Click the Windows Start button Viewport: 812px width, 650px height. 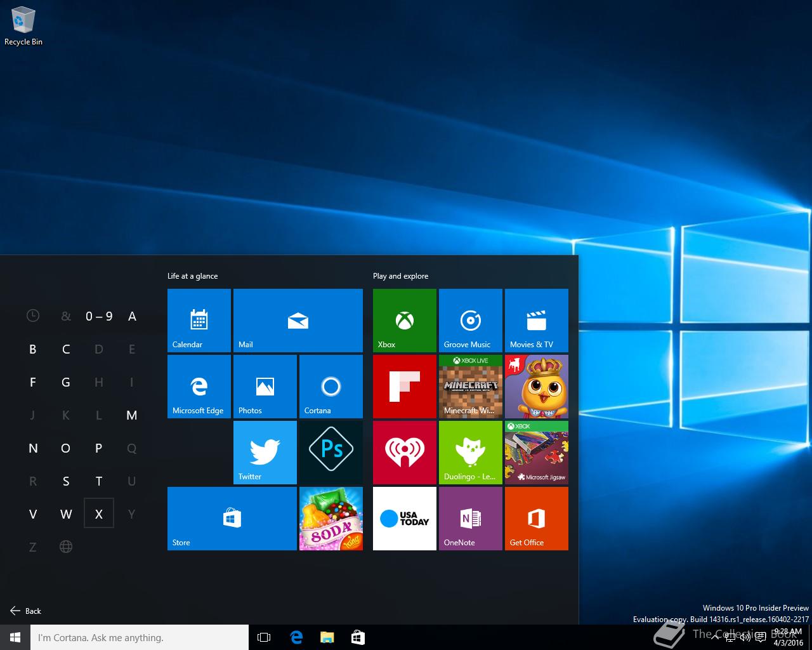[x=15, y=637]
